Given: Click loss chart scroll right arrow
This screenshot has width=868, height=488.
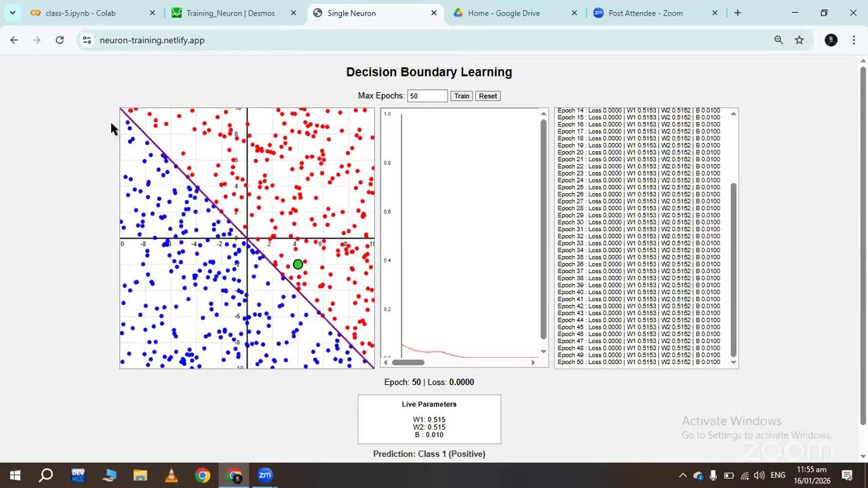Looking at the screenshot, I should (x=533, y=363).
